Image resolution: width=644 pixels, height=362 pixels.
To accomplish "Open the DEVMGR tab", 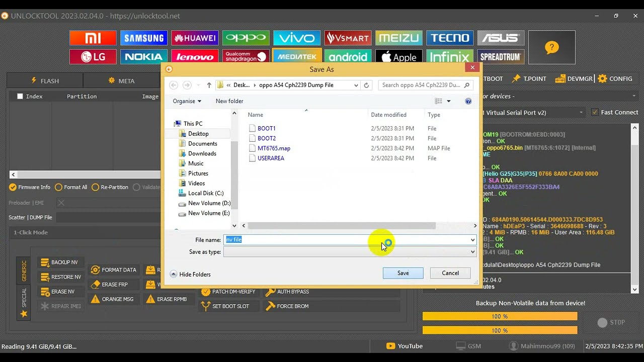I will click(574, 79).
